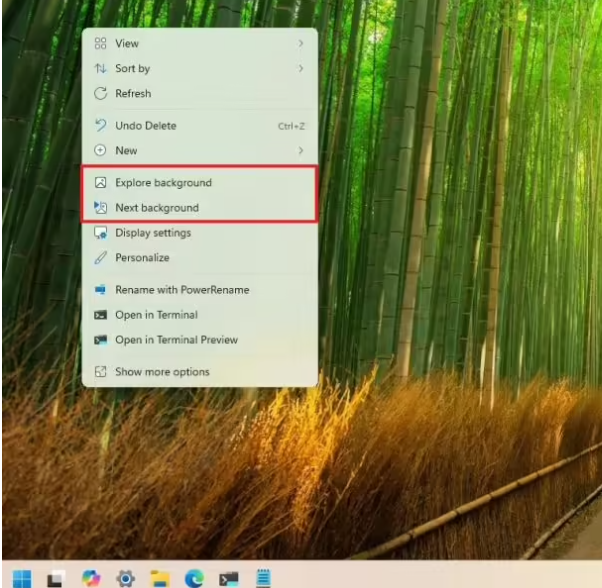The image size is (602, 588).
Task: Launch Microsoft Edge from the taskbar
Action: pyautogui.click(x=194, y=578)
